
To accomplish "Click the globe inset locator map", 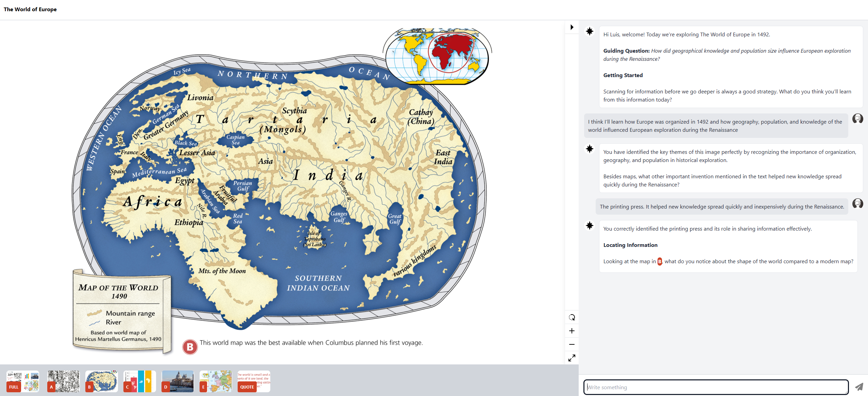I will tap(437, 56).
